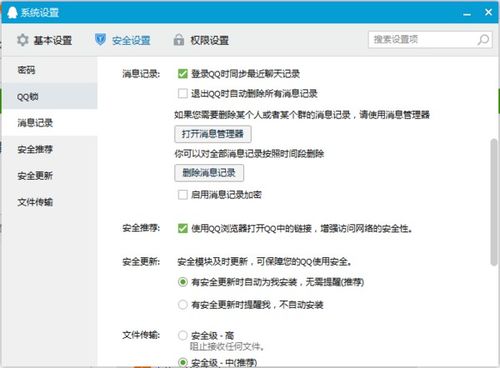This screenshot has width=500, height=368.
Task: Select 安全更新 in the sidebar
Action: pos(50,175)
